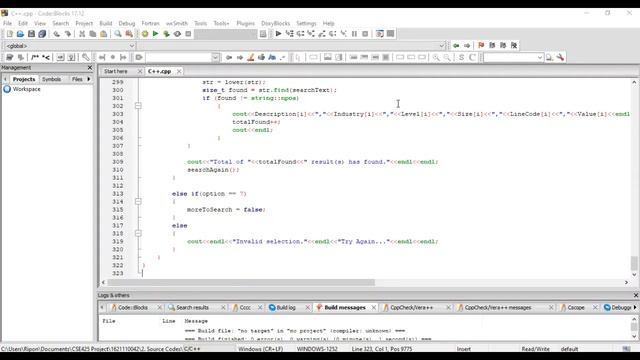Abort the build process
Image resolution: width=640 pixels, height=360 pixels.
click(x=188, y=34)
